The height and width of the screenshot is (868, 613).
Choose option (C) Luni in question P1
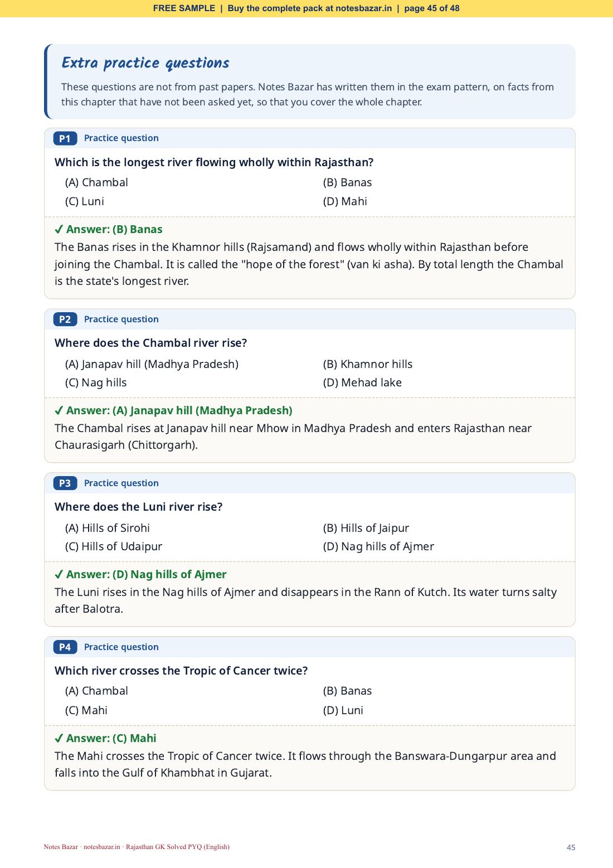click(x=85, y=202)
